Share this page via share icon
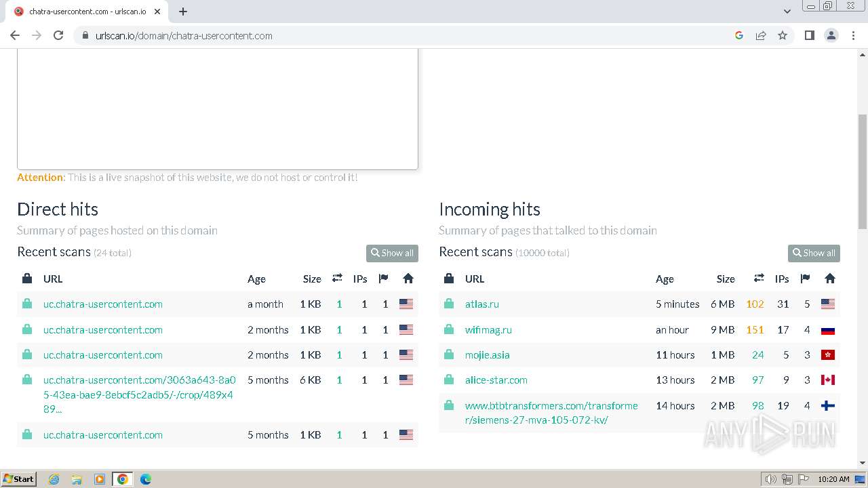 [761, 35]
